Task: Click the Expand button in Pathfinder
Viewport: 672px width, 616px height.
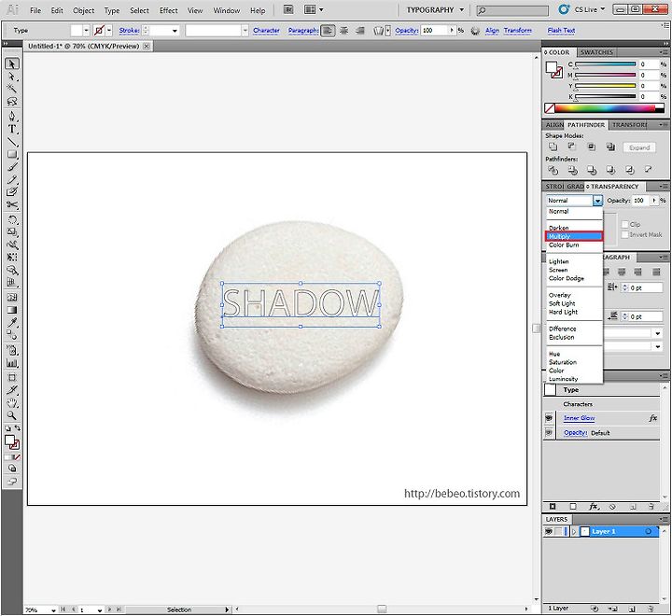Action: [x=639, y=147]
